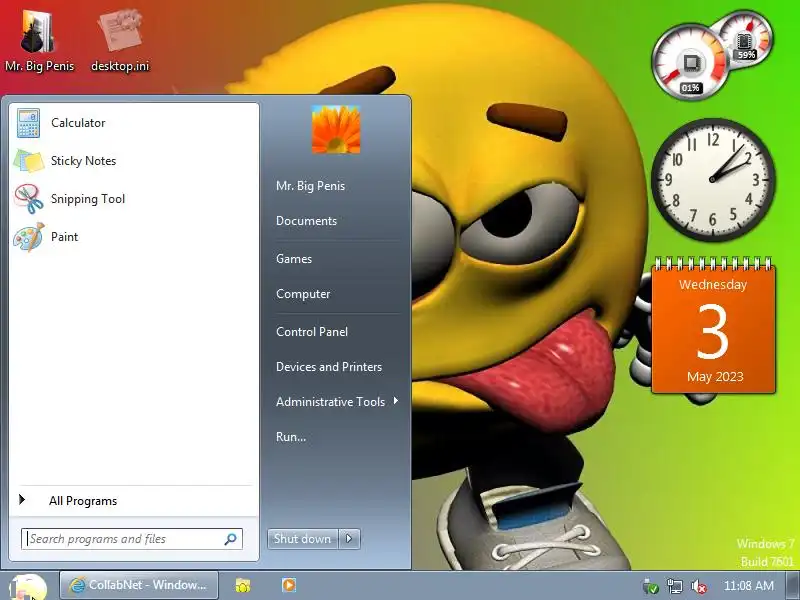Viewport: 800px width, 600px height.
Task: Open Devices and Printers
Action: [x=329, y=367]
